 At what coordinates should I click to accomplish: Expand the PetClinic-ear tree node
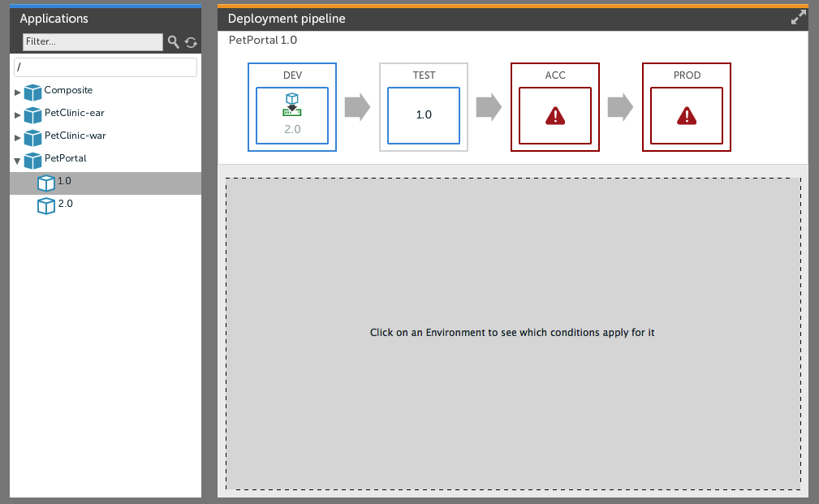(x=18, y=114)
